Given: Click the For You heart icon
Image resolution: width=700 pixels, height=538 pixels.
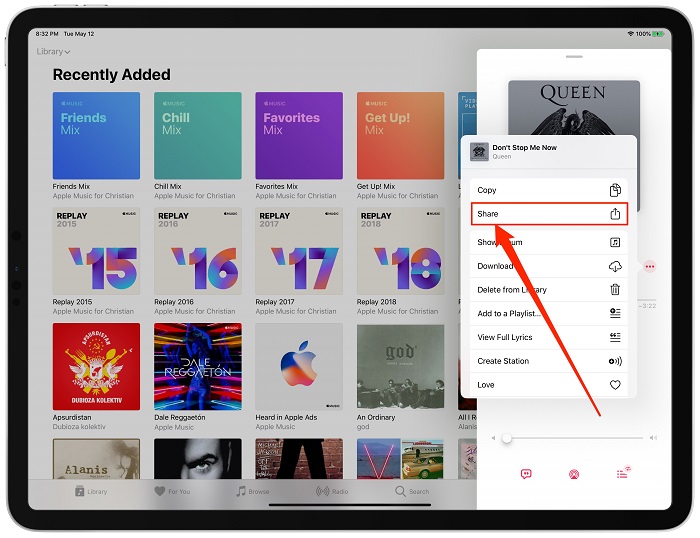Looking at the screenshot, I should pos(159,491).
